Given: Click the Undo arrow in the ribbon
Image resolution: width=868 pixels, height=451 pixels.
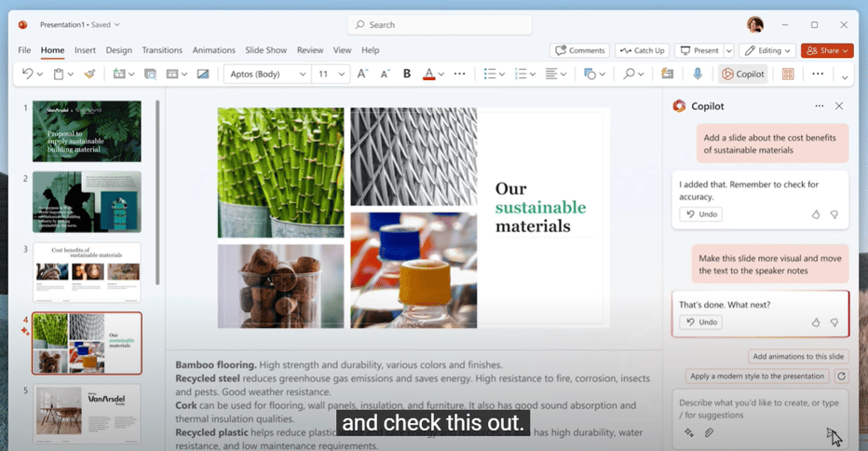Looking at the screenshot, I should pyautogui.click(x=27, y=74).
